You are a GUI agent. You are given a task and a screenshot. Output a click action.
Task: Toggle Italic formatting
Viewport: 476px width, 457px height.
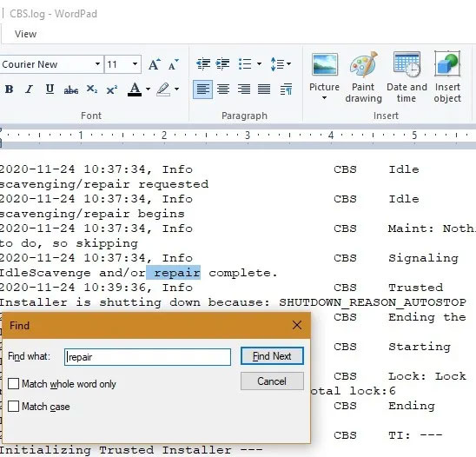click(x=30, y=89)
